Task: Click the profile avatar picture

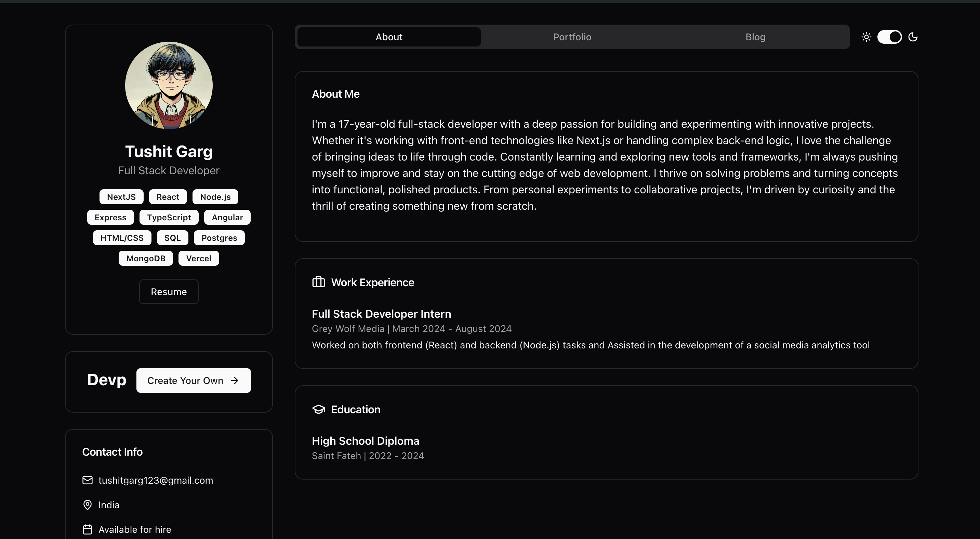Action: tap(169, 85)
